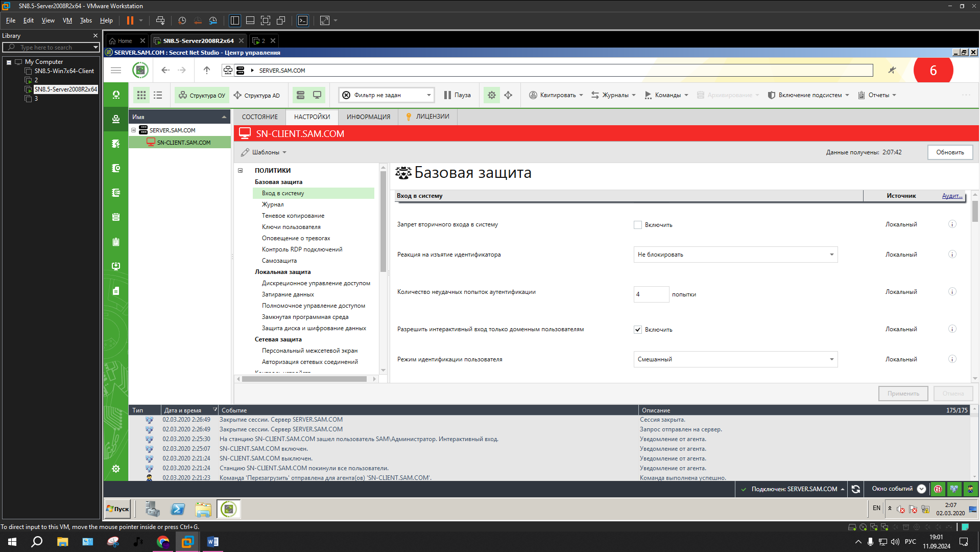Click the Secret Net Studio green logo icon
Viewport: 980px width, 552px height.
[x=140, y=71]
